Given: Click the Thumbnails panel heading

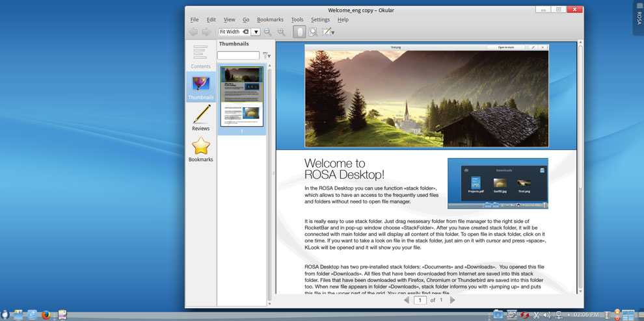Looking at the screenshot, I should click(x=234, y=44).
